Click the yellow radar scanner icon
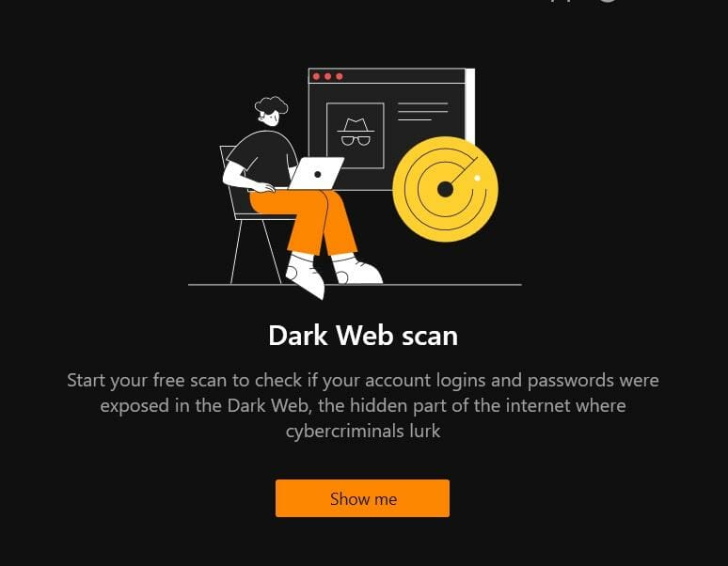728x566 pixels. [445, 189]
